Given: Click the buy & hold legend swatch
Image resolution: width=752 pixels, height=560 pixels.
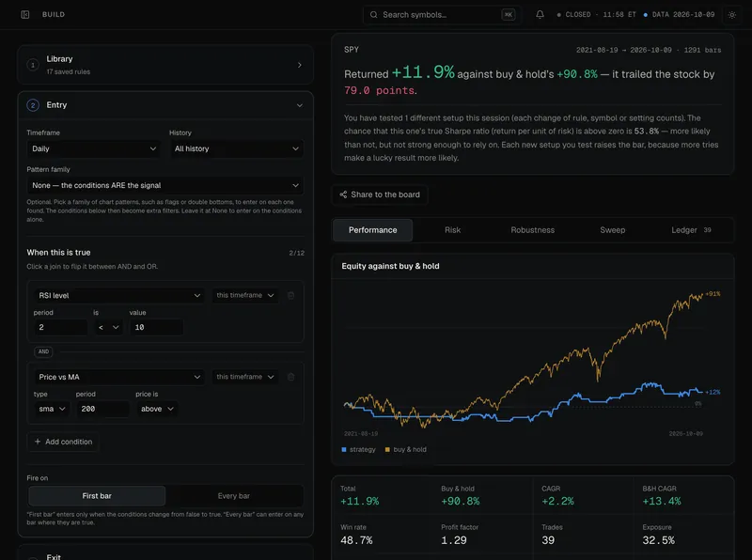Looking at the screenshot, I should pos(387,449).
